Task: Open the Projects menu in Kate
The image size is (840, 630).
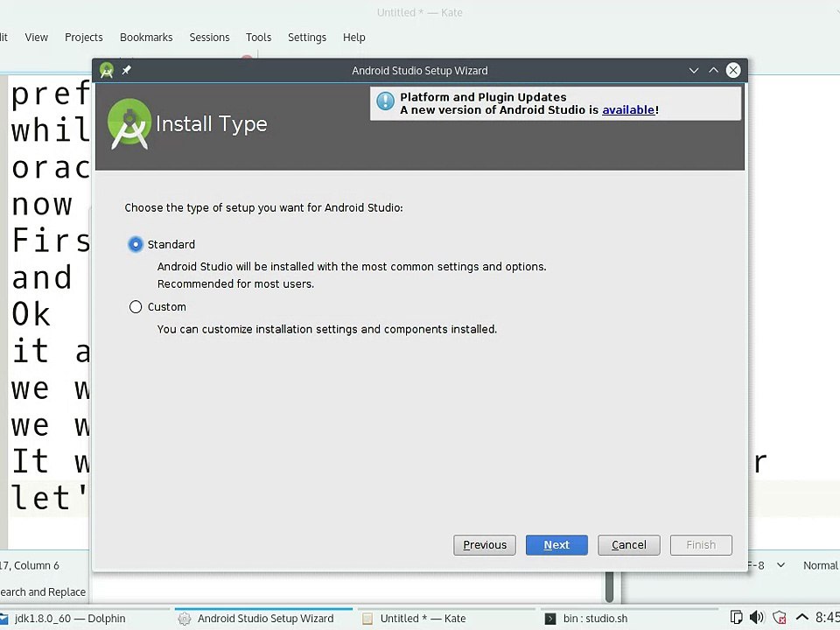Action: pyautogui.click(x=84, y=38)
